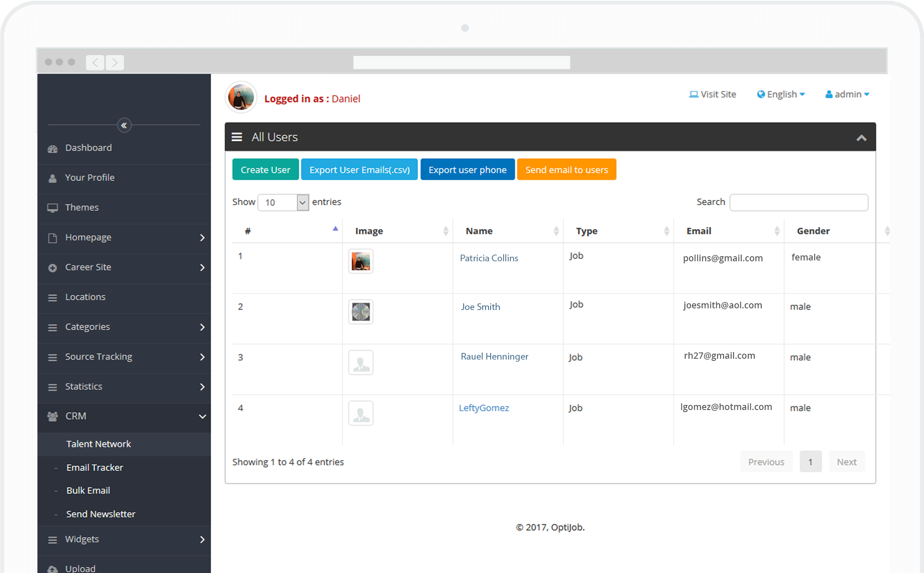The height and width of the screenshot is (573, 924).
Task: Open the Patricia Collins name link
Action: pyautogui.click(x=489, y=258)
